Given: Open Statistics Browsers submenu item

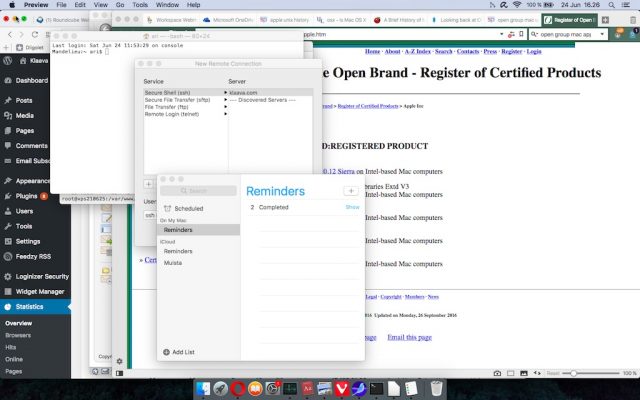Looking at the screenshot, I should [18, 335].
